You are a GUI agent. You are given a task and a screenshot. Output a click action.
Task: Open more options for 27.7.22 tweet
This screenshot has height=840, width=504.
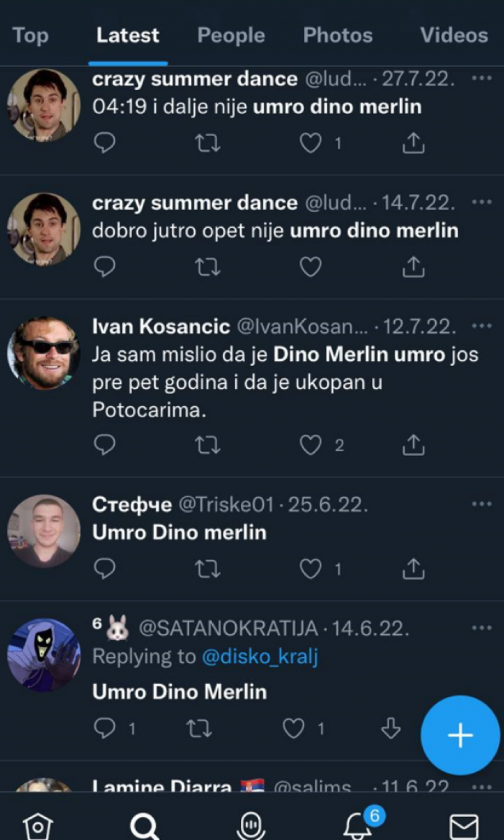(481, 78)
